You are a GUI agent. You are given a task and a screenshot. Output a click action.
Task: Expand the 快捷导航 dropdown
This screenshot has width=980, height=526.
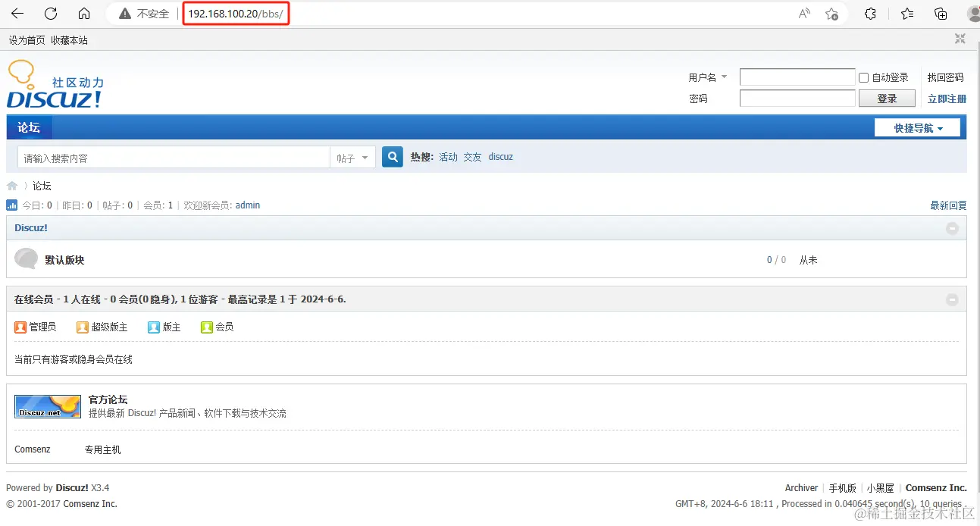pyautogui.click(x=917, y=128)
